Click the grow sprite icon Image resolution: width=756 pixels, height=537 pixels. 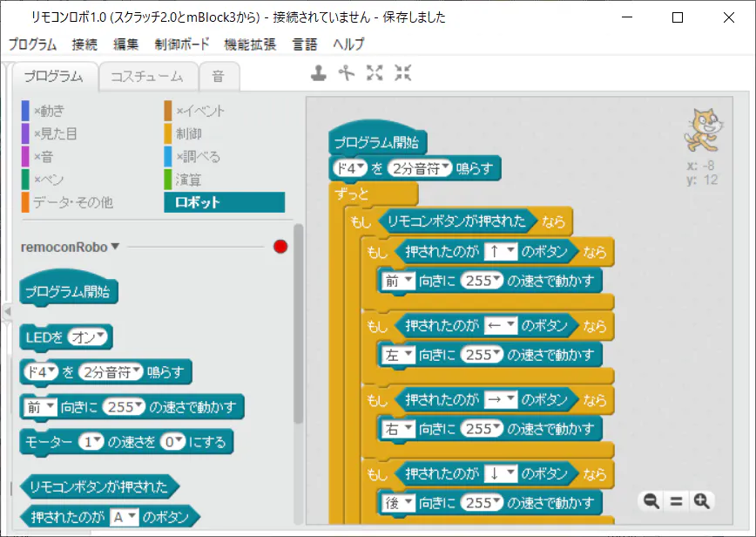tap(375, 74)
